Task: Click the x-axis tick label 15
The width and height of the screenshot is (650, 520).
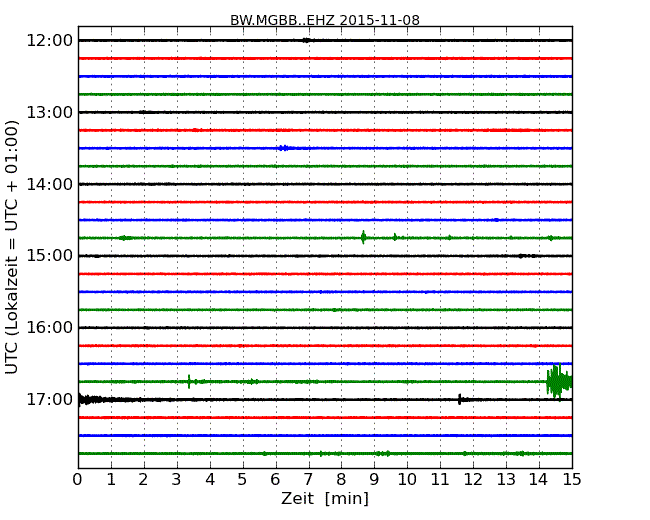Action: pos(572,480)
